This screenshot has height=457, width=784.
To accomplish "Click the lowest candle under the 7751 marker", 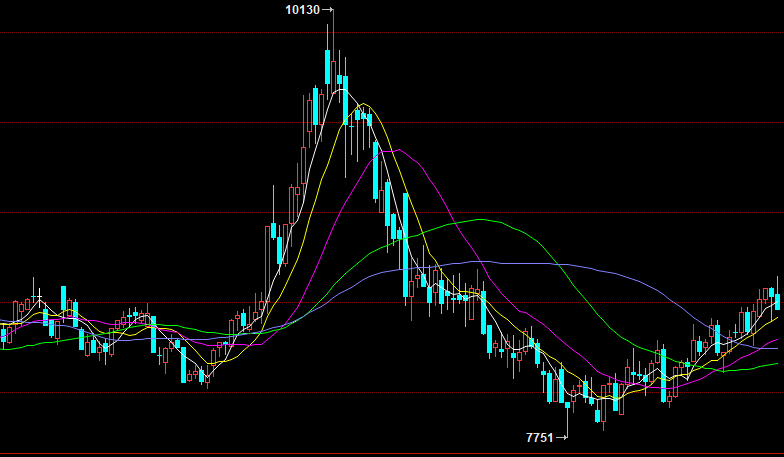I will [568, 405].
